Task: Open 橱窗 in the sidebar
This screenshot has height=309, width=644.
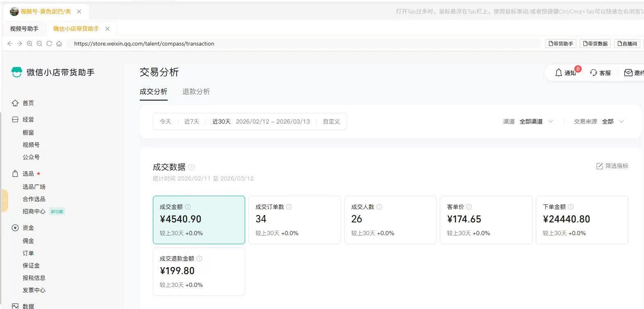Action: pyautogui.click(x=28, y=133)
